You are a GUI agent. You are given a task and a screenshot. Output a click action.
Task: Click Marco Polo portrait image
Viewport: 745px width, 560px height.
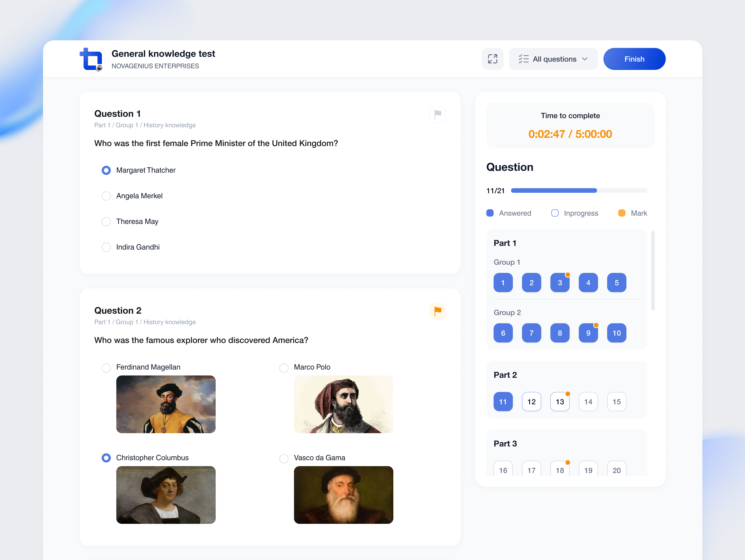click(344, 404)
